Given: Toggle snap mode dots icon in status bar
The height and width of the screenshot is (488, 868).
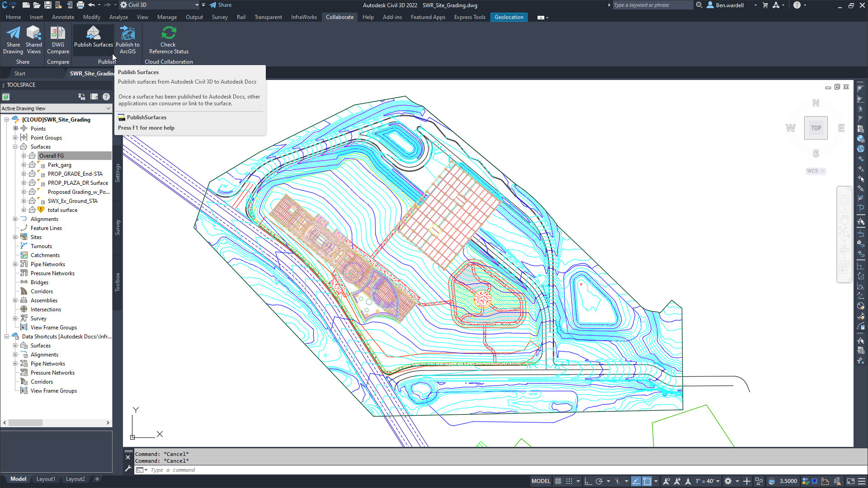Looking at the screenshot, I should pyautogui.click(x=569, y=481).
